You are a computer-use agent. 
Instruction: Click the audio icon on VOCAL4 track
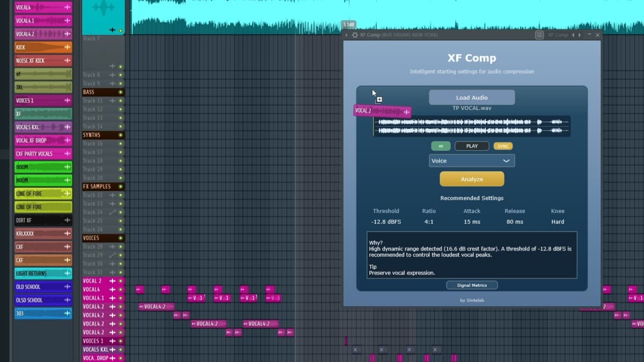(113, 290)
